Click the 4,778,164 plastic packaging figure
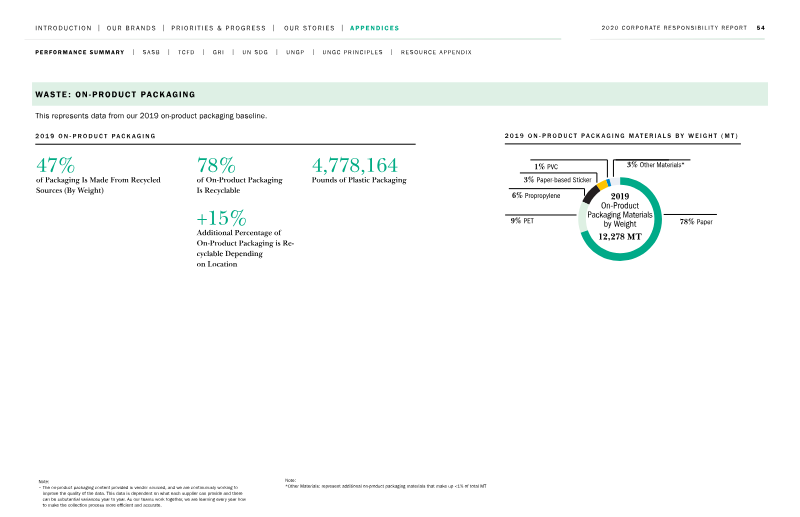 coord(355,165)
